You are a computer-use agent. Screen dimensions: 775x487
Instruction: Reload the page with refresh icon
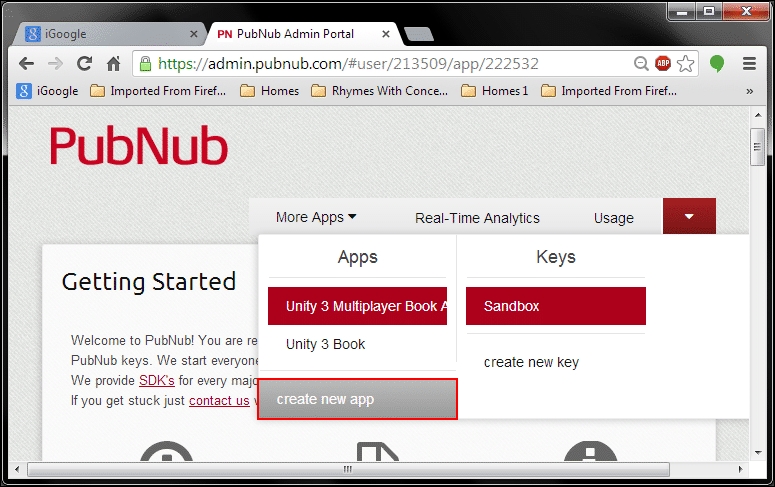[85, 63]
